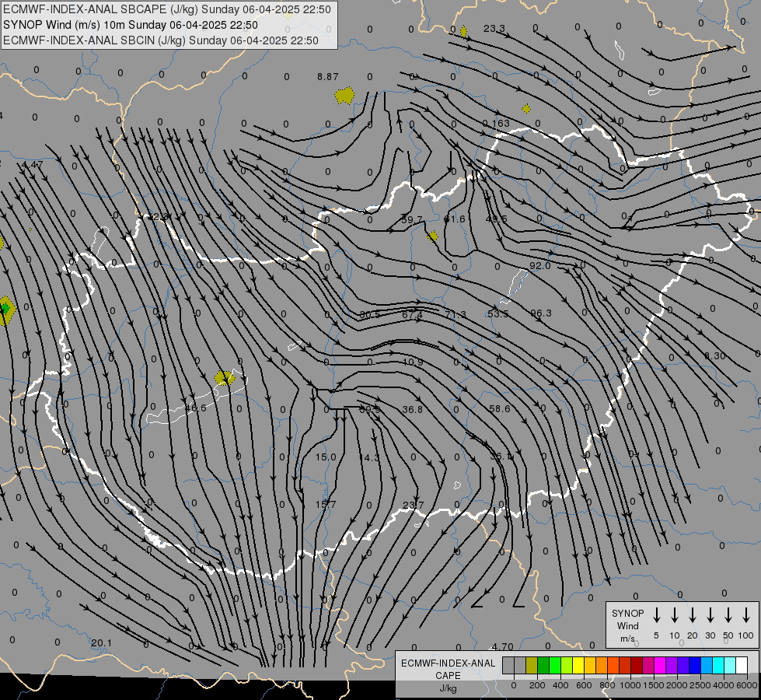Screen dimensions: 761x700
Task: Click the 92.0 value on the map
Action: (x=539, y=266)
